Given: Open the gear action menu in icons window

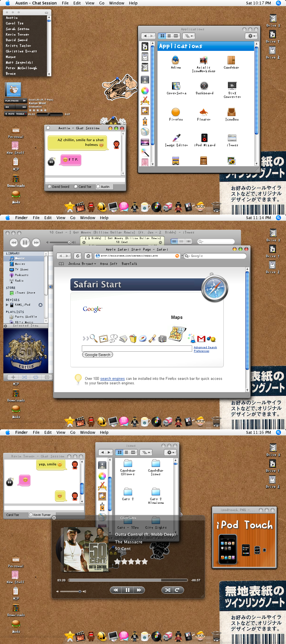Looking at the screenshot, I should (x=170, y=452).
